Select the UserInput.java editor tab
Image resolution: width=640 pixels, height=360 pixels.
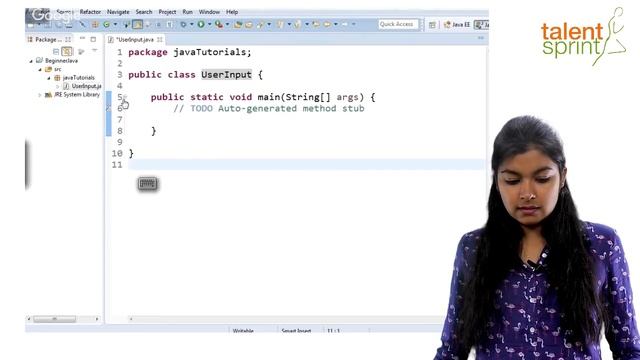tap(134, 40)
